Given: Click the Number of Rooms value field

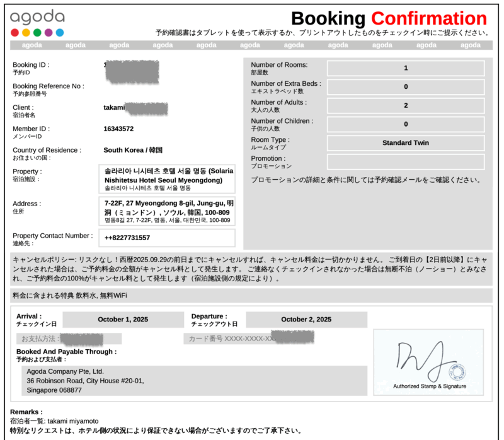Looking at the screenshot, I should [406, 68].
